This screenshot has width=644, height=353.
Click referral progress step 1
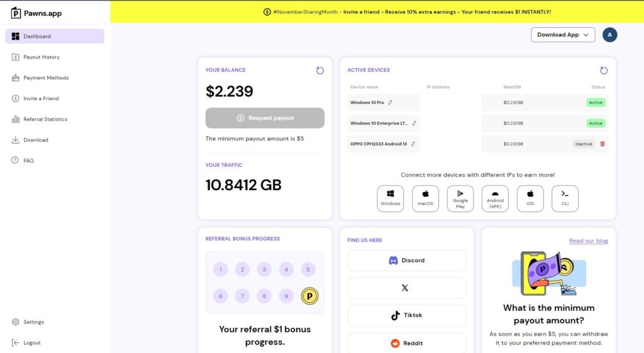click(221, 269)
